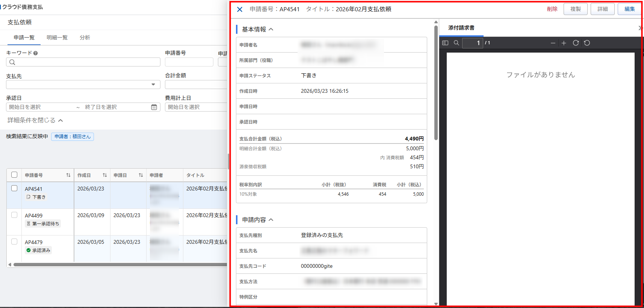Screen dimensions: 644x308
Task: Switch to the 明細一覧 tab
Action: coord(57,38)
